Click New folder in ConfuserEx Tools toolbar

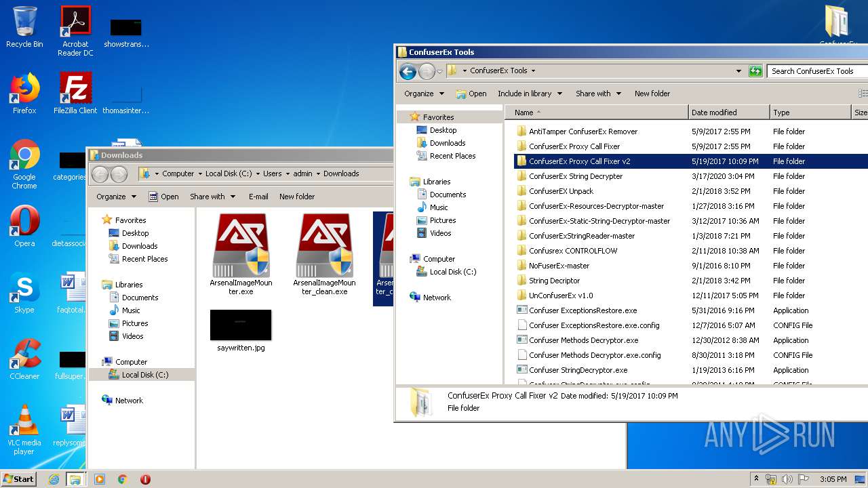(652, 94)
